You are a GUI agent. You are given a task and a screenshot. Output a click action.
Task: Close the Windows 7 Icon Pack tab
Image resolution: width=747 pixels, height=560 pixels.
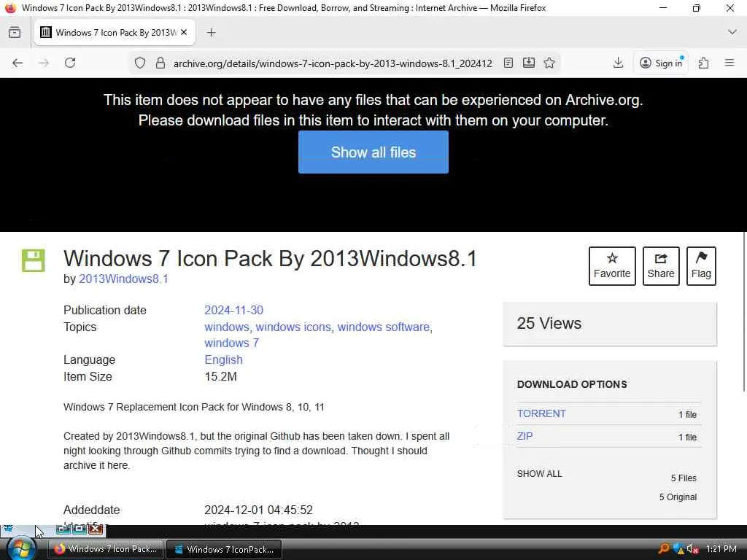[184, 32]
